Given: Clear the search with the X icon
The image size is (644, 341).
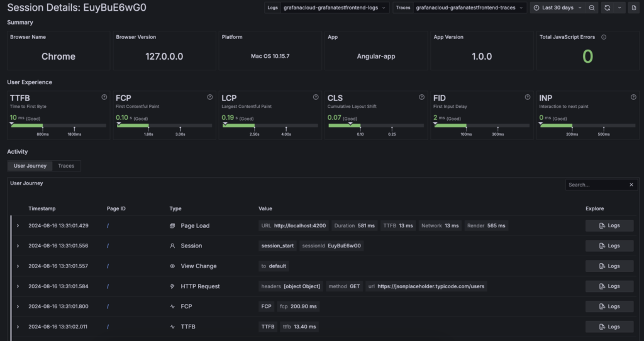Looking at the screenshot, I should pos(631,185).
